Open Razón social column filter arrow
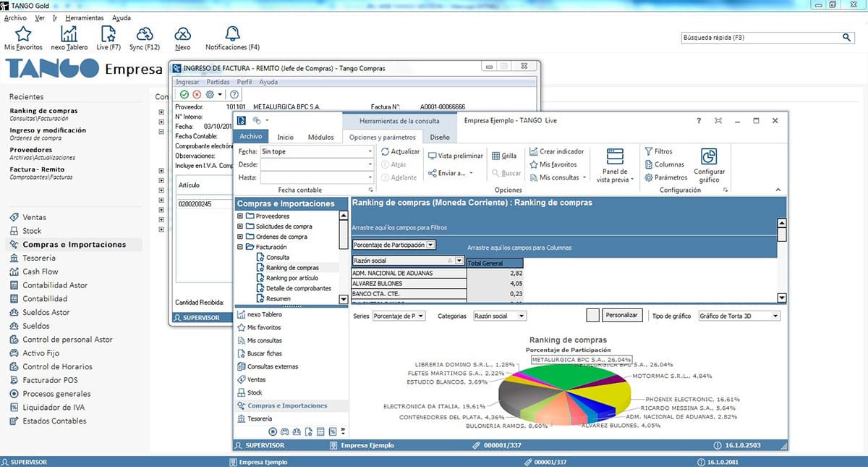The width and height of the screenshot is (868, 467). tap(459, 261)
